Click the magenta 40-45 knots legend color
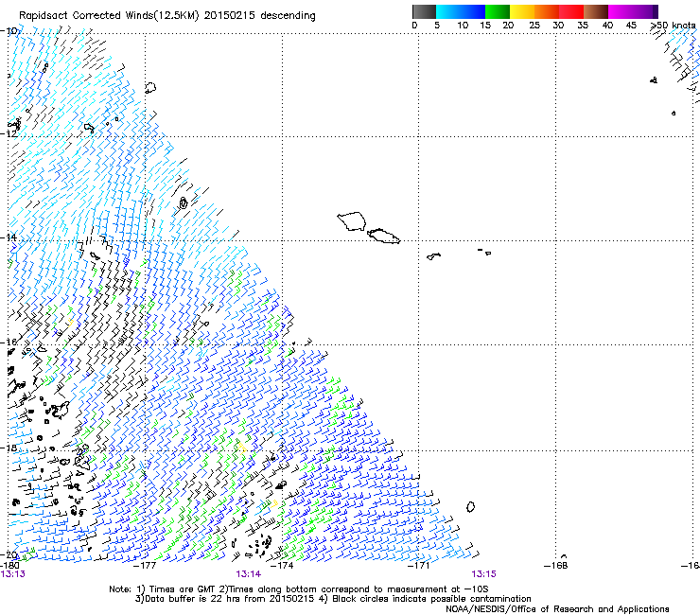 tap(621, 11)
